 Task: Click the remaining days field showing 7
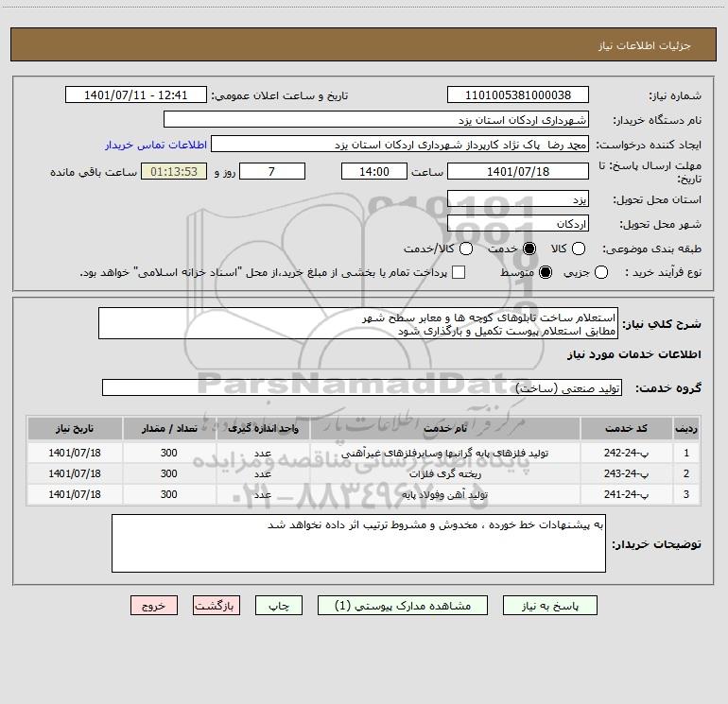click(272, 171)
